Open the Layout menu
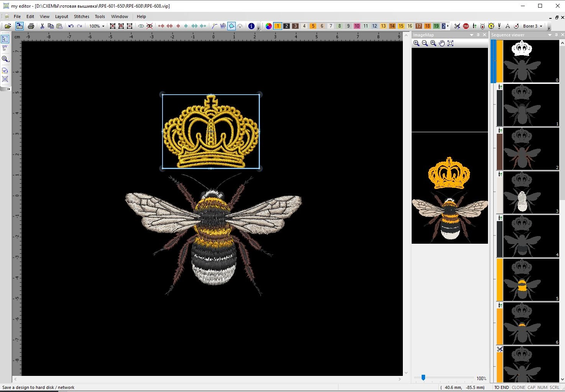Screen dimensions: 565x392 pyautogui.click(x=61, y=16)
